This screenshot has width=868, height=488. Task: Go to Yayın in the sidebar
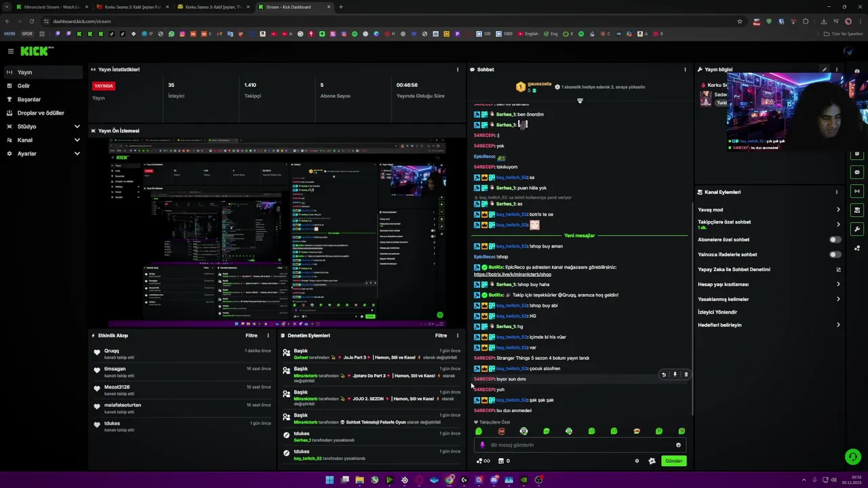click(x=43, y=72)
